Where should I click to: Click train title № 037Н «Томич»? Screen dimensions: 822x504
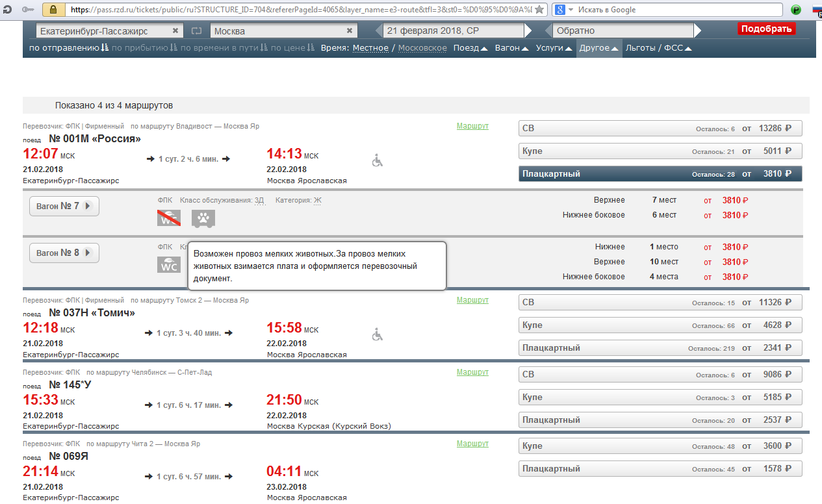pyautogui.click(x=92, y=313)
